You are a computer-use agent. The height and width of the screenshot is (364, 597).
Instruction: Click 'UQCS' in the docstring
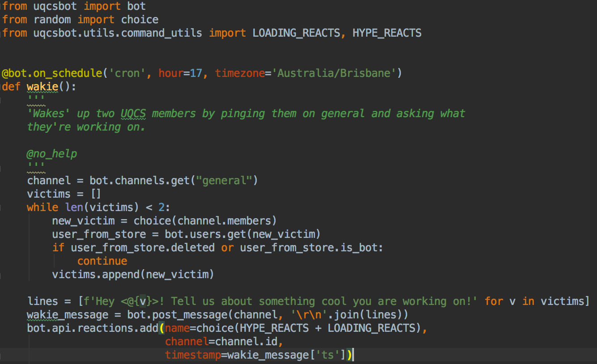pyautogui.click(x=133, y=114)
